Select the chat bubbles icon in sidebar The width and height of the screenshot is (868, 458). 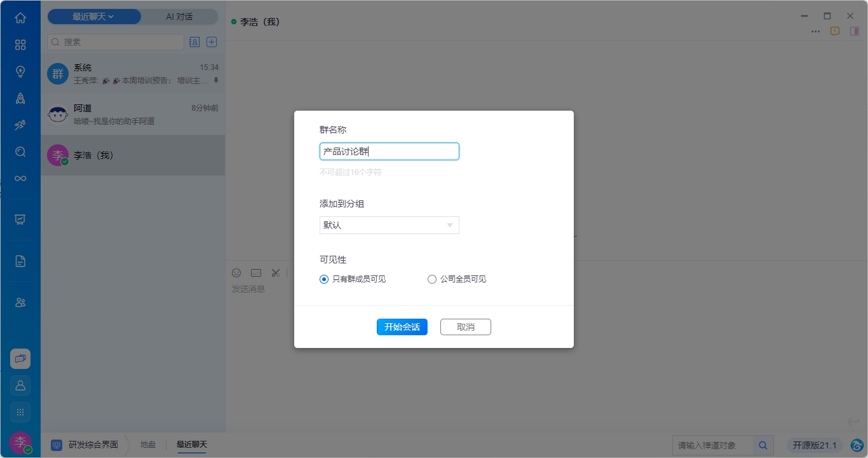(20, 359)
